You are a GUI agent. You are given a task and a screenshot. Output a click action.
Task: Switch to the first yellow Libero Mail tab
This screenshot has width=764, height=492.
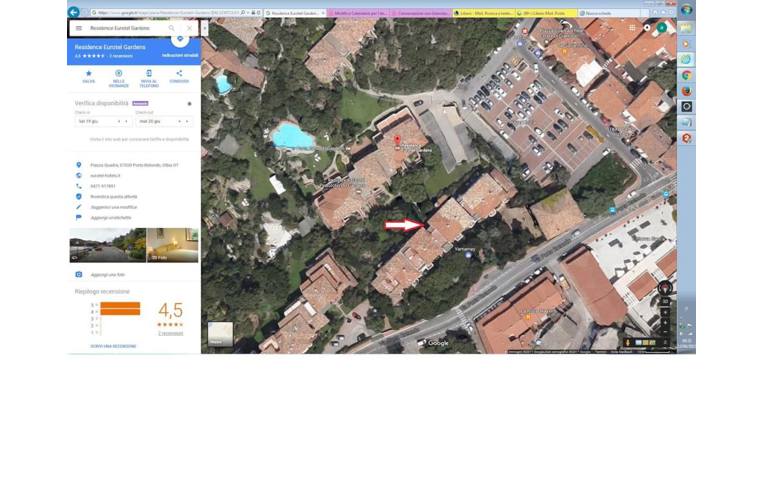tap(483, 13)
